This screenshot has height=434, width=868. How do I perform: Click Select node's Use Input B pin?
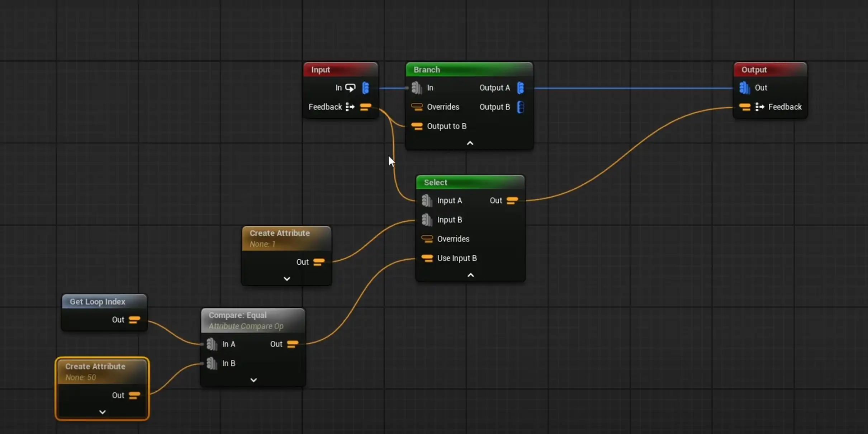coord(427,258)
